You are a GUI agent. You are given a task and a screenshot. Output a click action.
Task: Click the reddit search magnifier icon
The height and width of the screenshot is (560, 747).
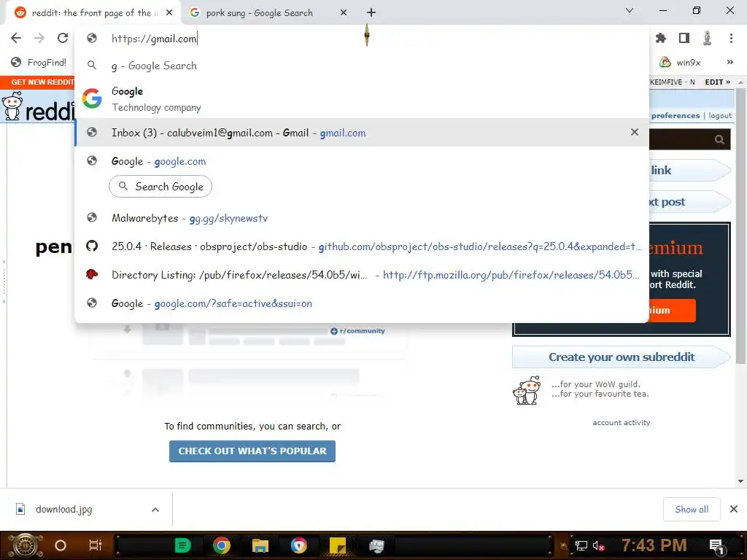pos(719,139)
